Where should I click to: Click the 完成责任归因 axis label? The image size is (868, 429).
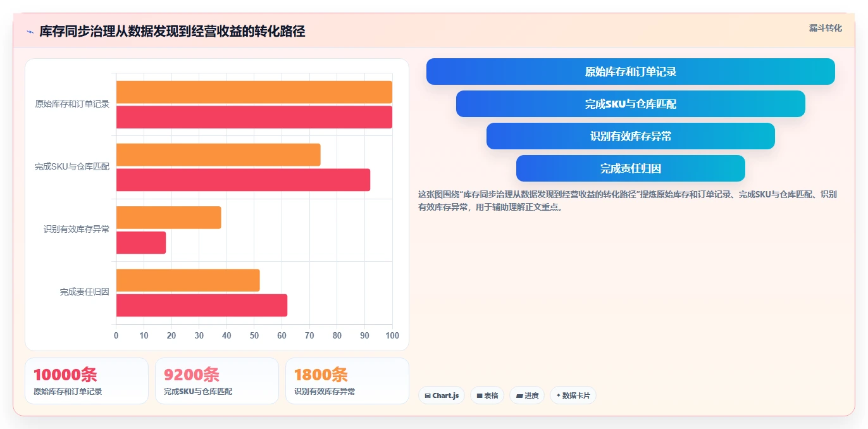click(85, 292)
